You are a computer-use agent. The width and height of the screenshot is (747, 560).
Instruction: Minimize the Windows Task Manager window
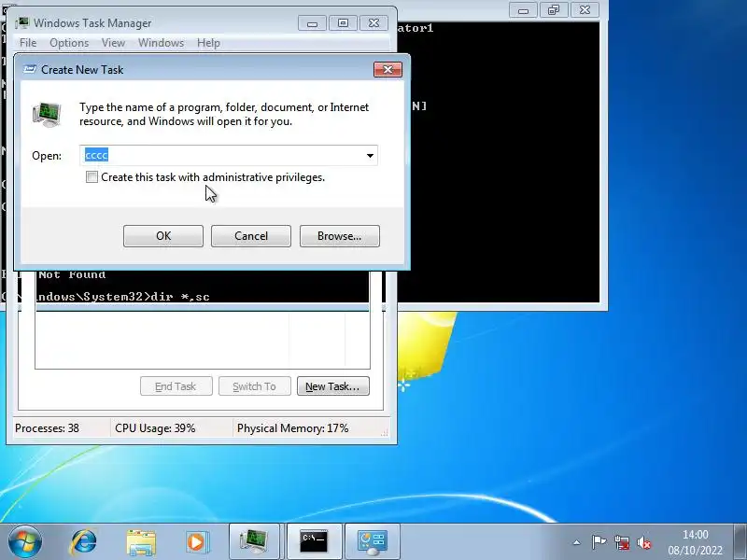312,23
